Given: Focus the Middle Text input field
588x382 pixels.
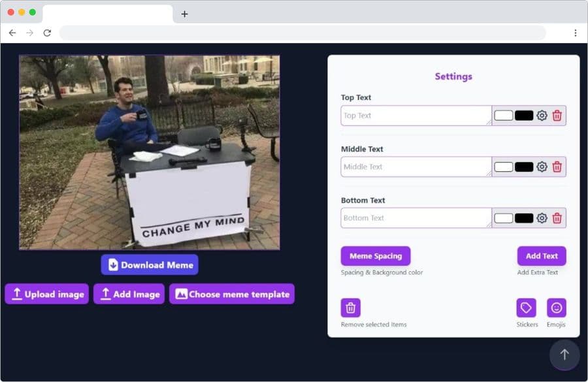Looking at the screenshot, I should coord(416,167).
